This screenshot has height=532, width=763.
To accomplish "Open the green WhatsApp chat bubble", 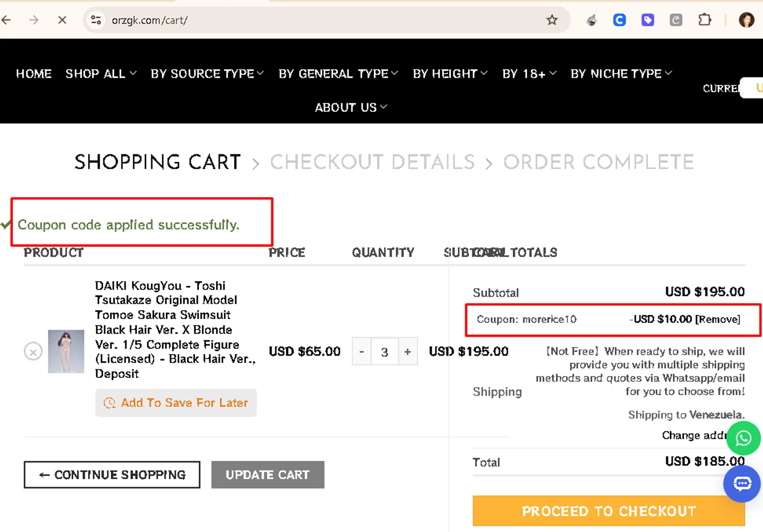I will 743,438.
